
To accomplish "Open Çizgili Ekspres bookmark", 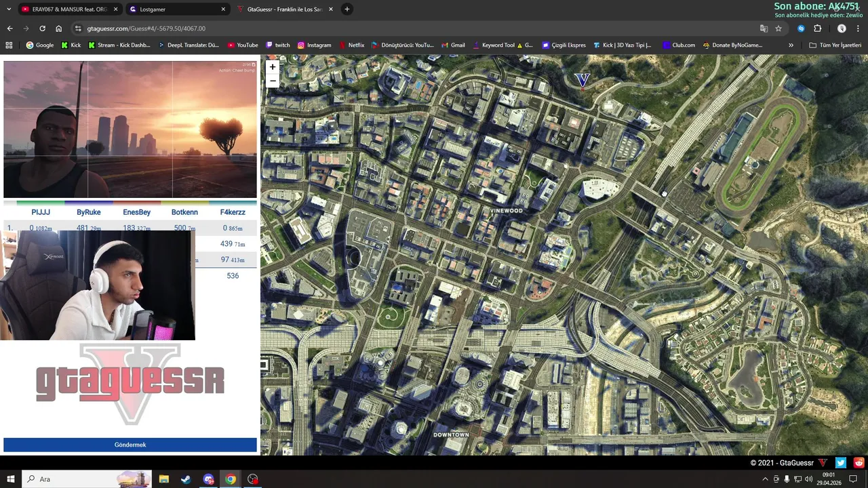I will pos(564,45).
